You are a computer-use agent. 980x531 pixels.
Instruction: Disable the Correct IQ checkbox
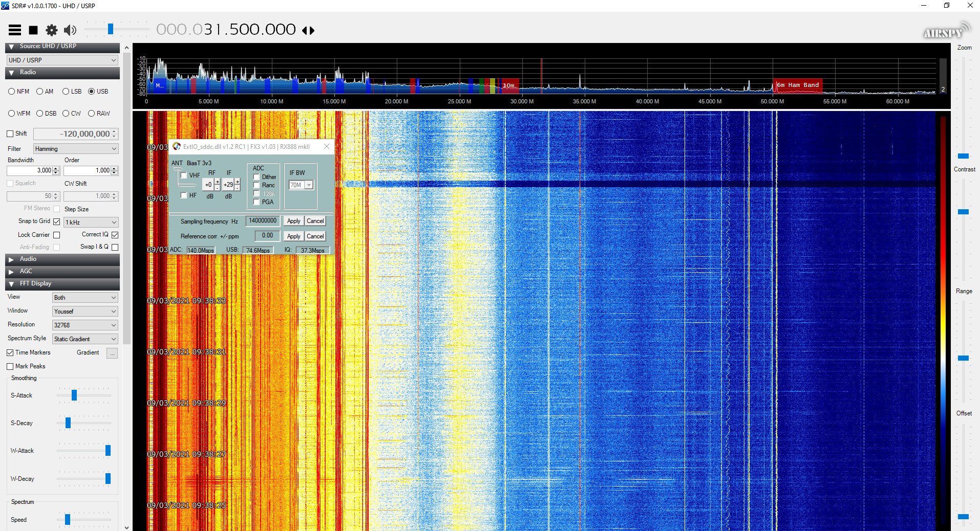(x=115, y=235)
